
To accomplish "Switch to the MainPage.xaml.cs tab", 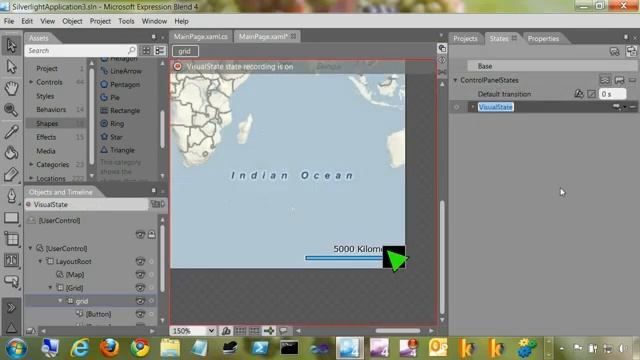I will pos(200,37).
